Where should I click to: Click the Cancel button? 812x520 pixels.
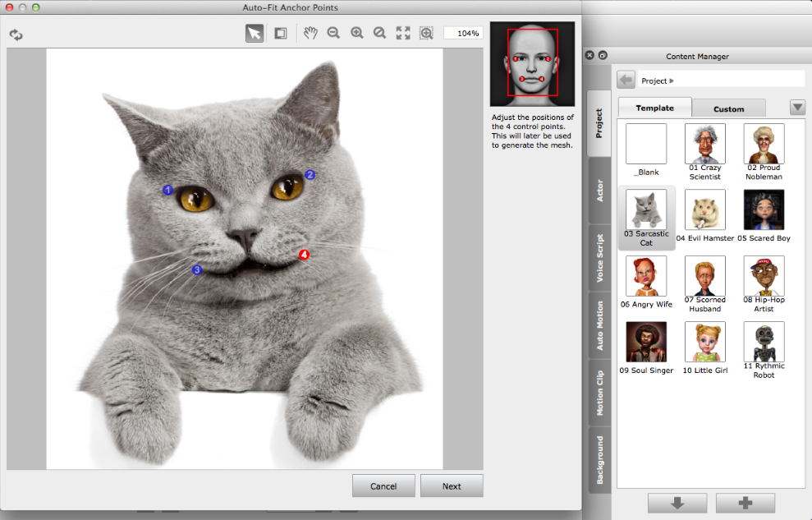click(x=383, y=485)
